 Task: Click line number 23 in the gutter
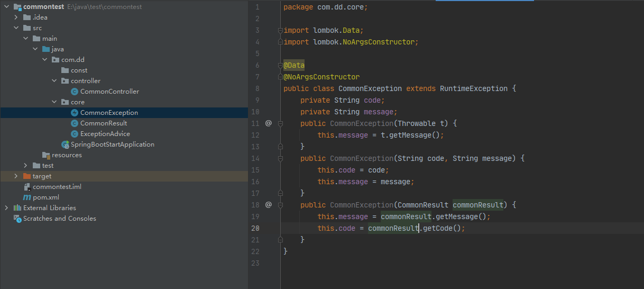(255, 263)
